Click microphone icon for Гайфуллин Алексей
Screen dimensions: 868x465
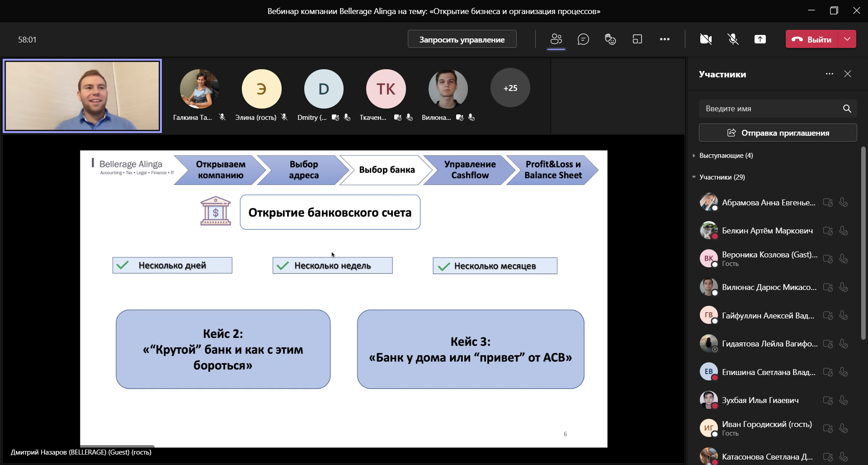point(843,315)
